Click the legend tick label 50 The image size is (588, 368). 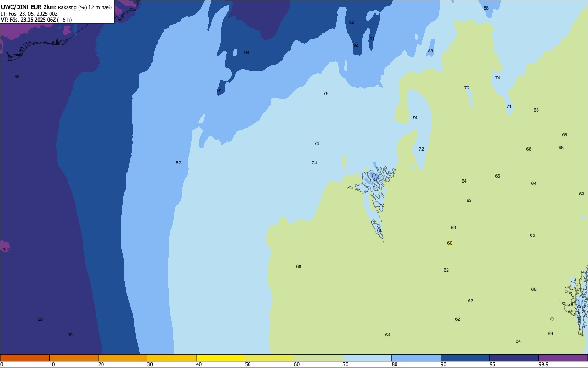tap(248, 364)
